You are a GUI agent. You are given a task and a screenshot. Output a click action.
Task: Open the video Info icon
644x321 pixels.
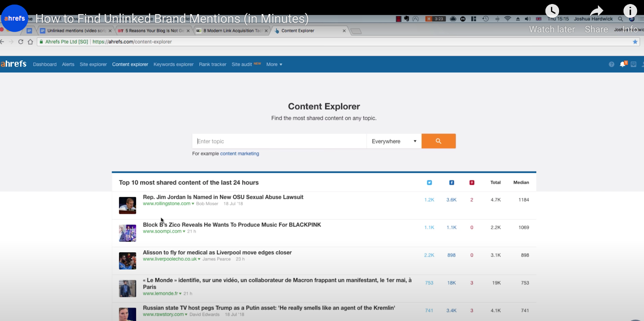[x=630, y=11]
